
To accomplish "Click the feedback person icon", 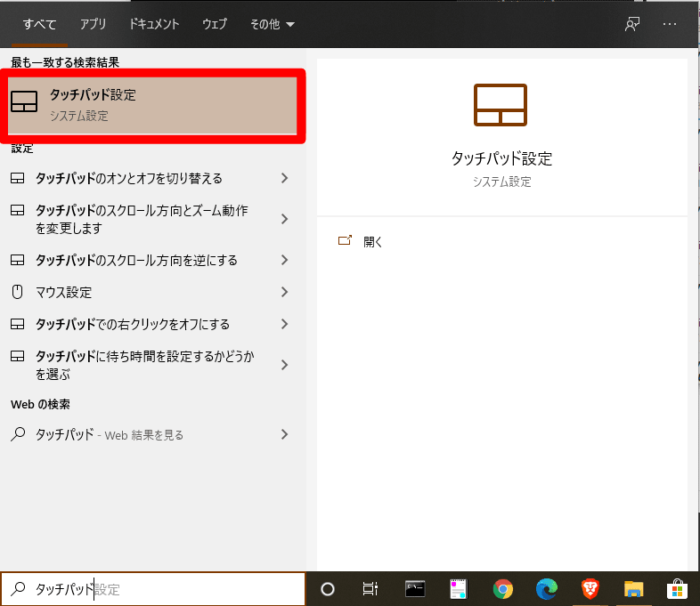I will 632,24.
